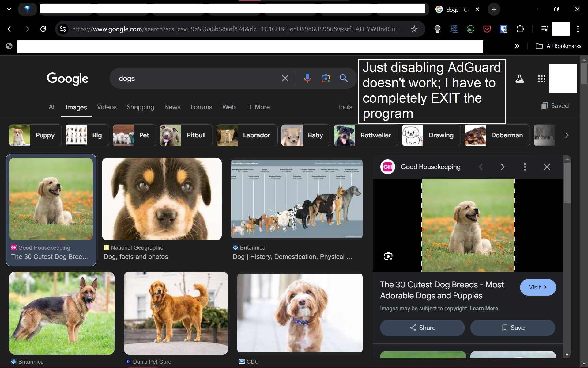Search by image with Google Lens

(x=326, y=79)
